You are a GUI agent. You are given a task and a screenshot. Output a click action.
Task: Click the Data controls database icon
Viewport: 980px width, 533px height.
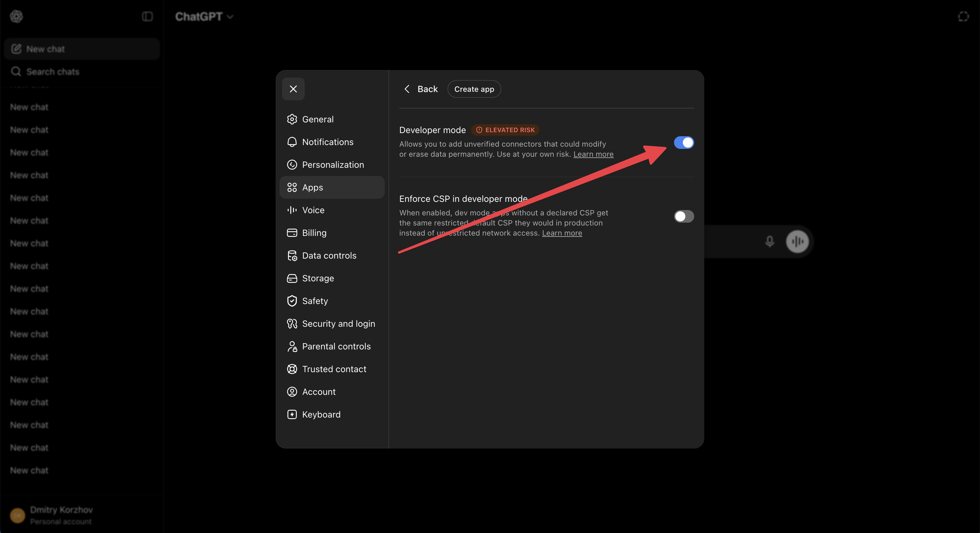click(292, 255)
